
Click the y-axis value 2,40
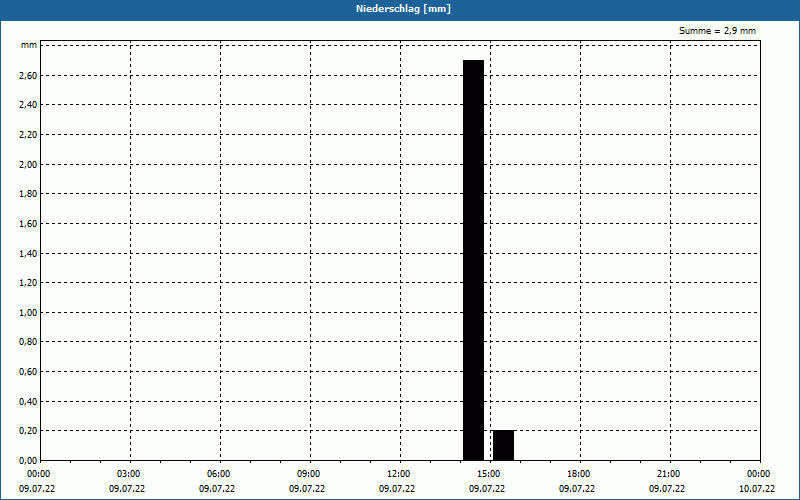[x=28, y=105]
